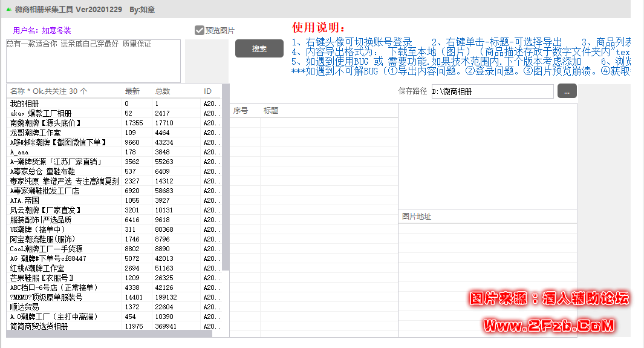
Task: Click the 保存路径 input field
Action: click(x=492, y=92)
